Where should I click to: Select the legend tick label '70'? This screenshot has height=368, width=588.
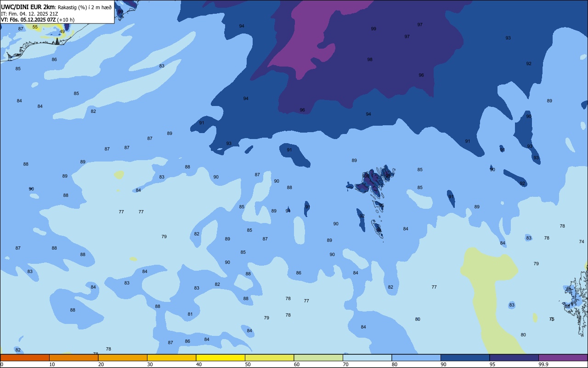tap(345, 364)
